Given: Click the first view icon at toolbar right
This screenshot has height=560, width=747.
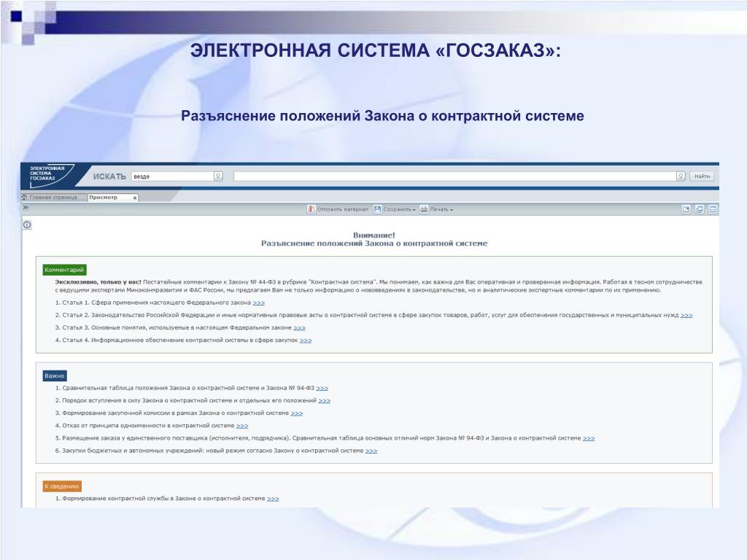Looking at the screenshot, I should pos(686,209).
